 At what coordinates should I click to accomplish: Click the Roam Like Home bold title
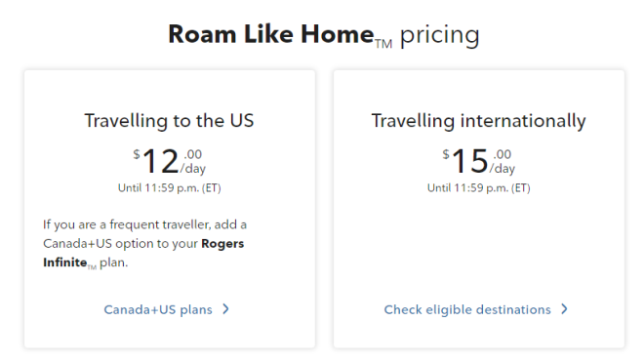[271, 34]
